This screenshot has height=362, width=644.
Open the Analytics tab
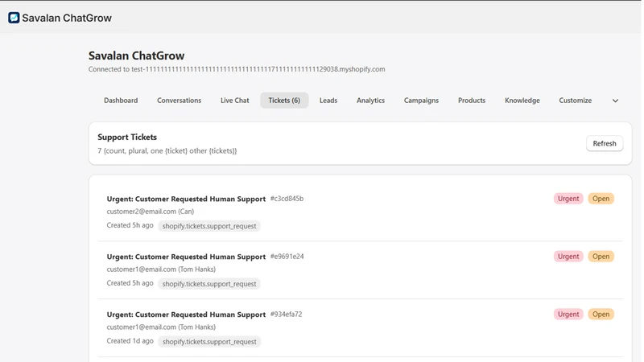click(370, 100)
